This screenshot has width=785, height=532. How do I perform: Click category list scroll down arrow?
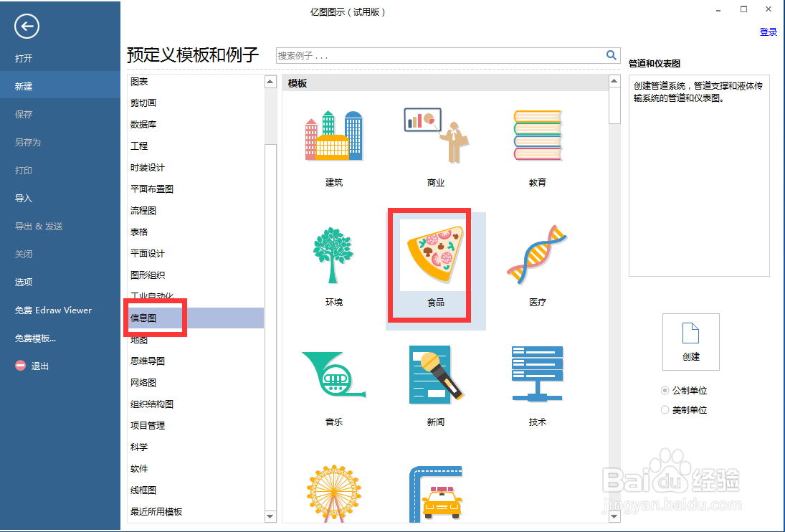270,516
